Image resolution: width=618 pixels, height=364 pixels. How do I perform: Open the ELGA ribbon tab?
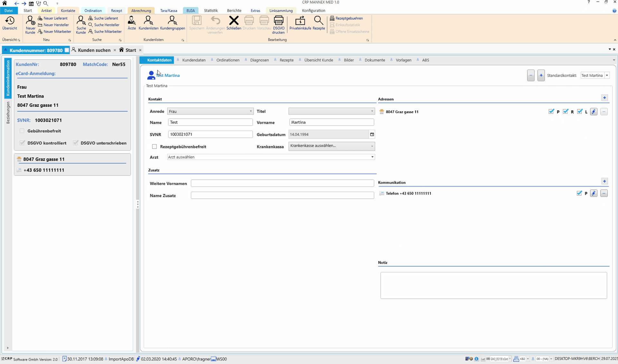[191, 11]
